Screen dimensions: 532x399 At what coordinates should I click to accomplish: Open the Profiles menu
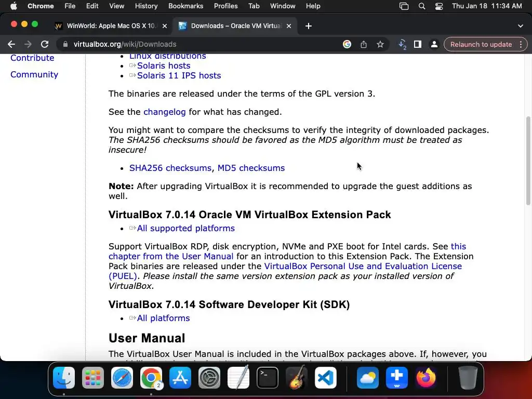(x=225, y=6)
